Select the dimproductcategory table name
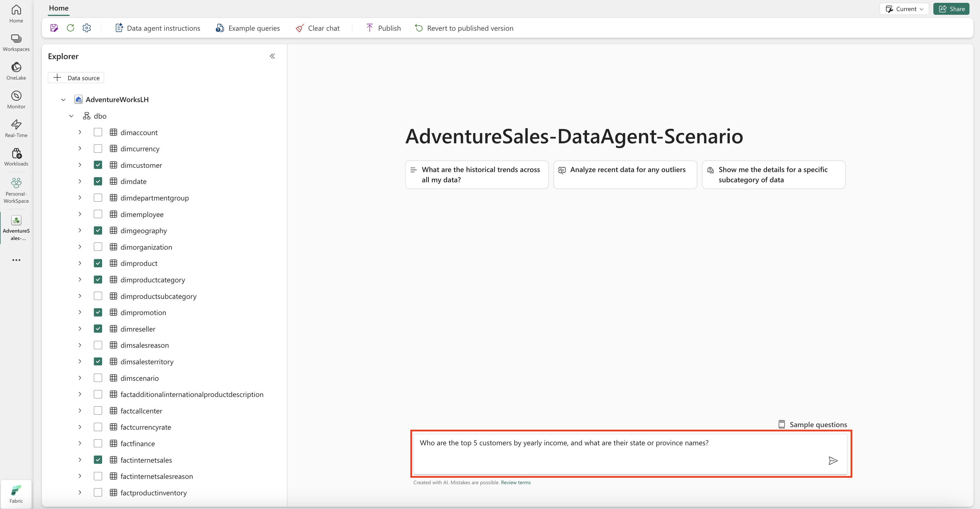 coord(152,280)
